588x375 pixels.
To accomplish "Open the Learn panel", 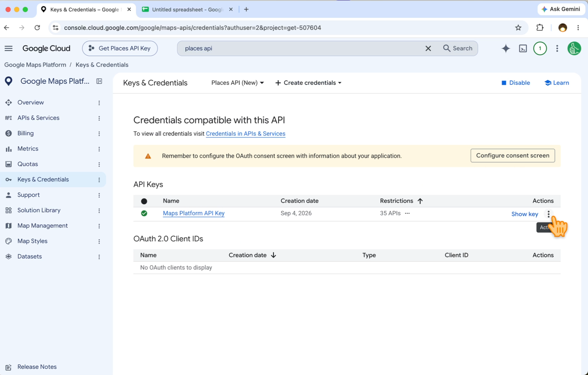I will (x=557, y=83).
